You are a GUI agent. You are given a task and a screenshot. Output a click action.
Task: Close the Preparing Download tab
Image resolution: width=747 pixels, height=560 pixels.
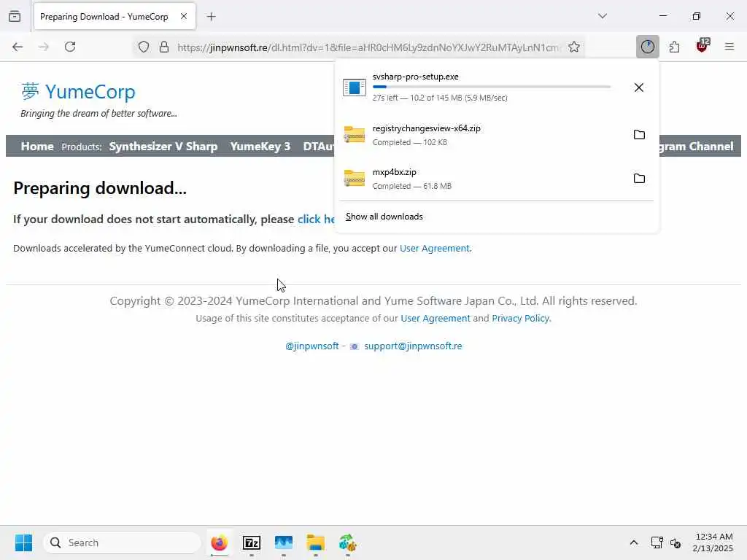click(184, 16)
